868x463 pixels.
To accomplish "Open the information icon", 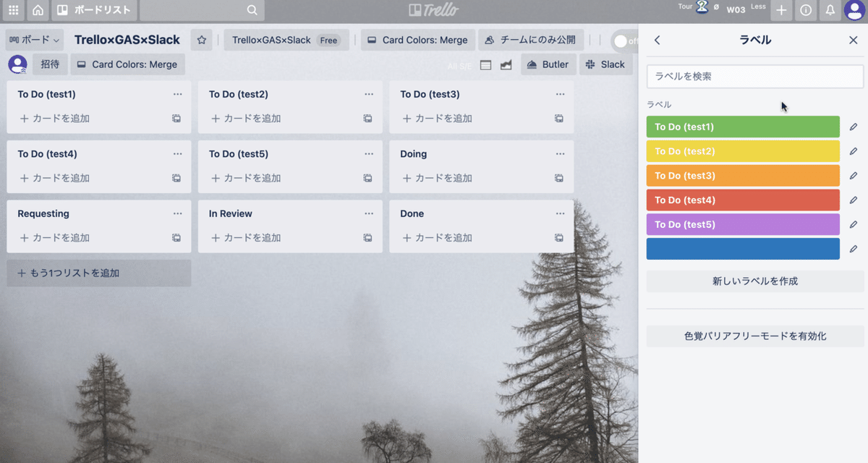I will pos(806,10).
